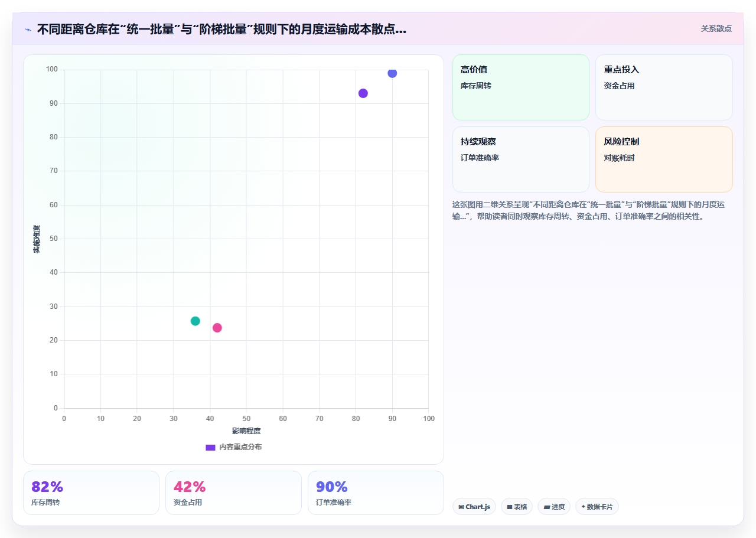Click 对账耗时 text in 风险控制 card
Screen dimensions: 756x538
619,158
